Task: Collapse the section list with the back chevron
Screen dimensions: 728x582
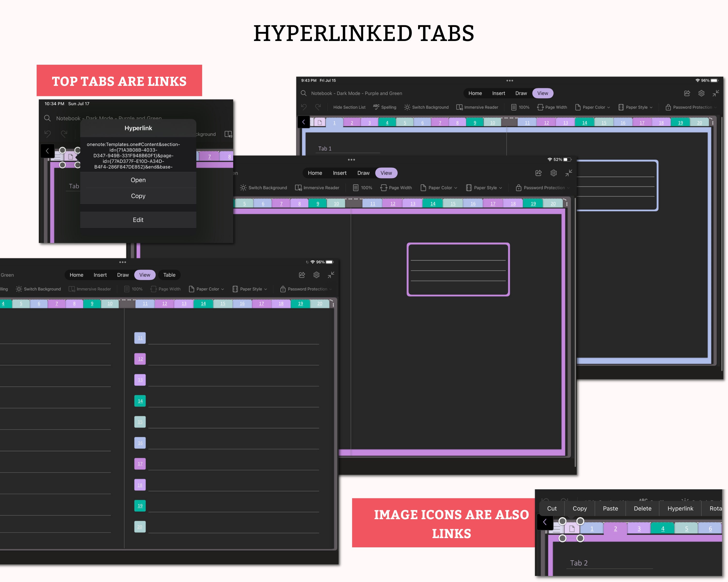Action: coord(304,122)
